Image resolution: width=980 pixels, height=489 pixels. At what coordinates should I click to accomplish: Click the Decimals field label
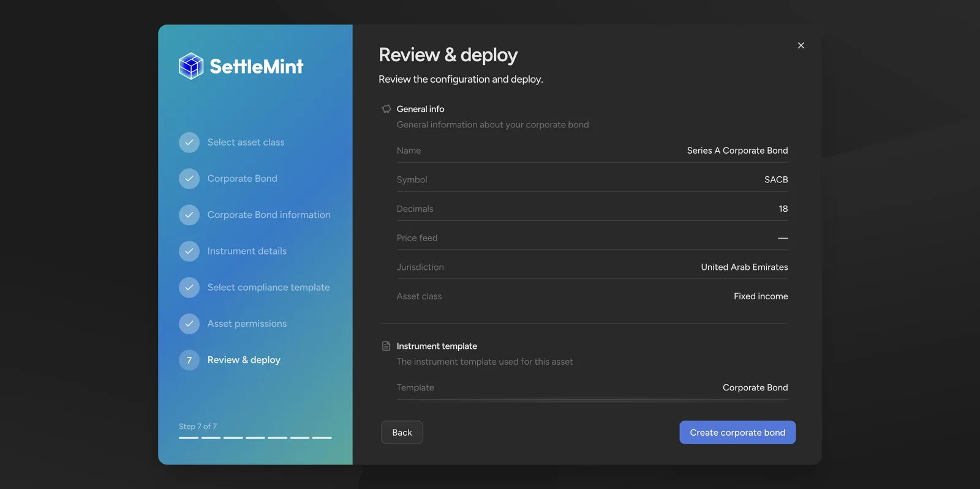(x=415, y=209)
